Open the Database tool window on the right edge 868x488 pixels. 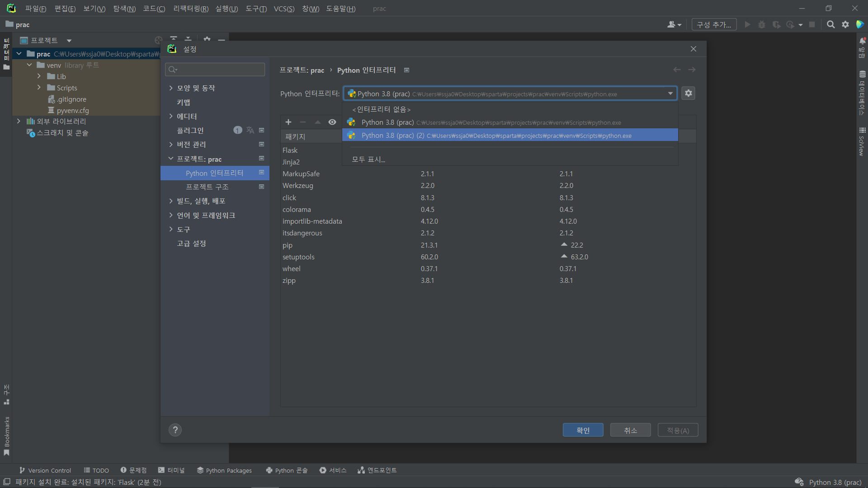tap(862, 93)
